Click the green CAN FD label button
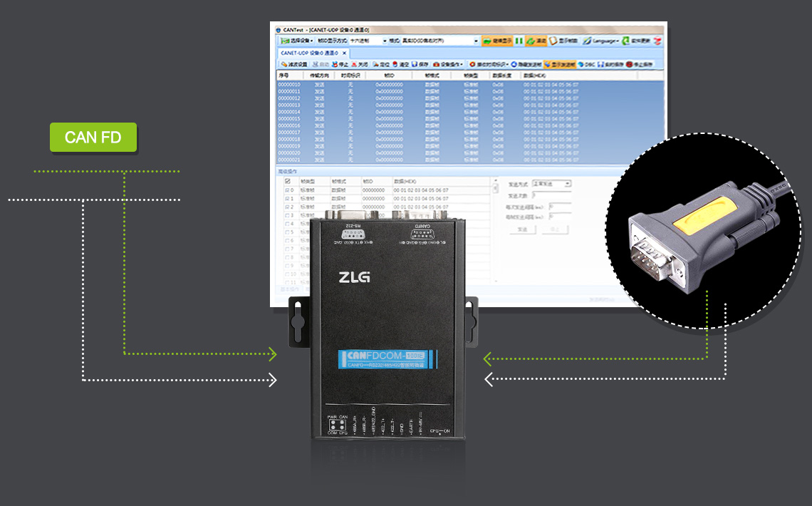 coord(93,137)
